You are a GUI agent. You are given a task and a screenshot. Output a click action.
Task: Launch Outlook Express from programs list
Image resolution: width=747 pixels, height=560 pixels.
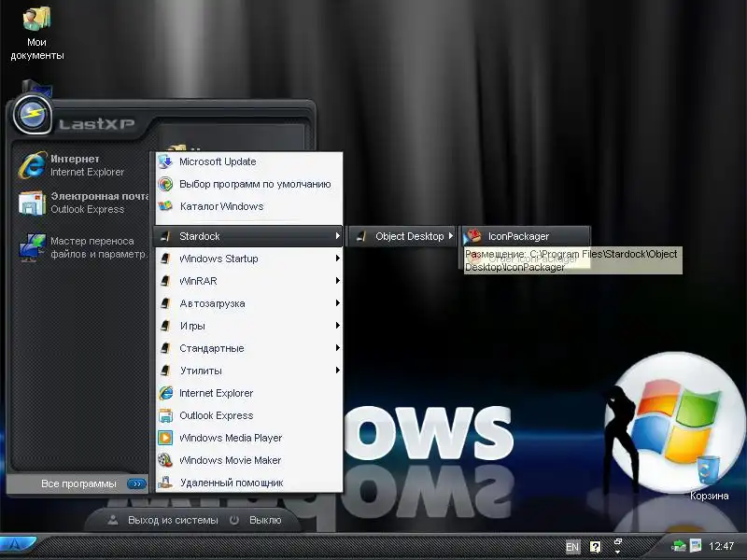pos(248,415)
